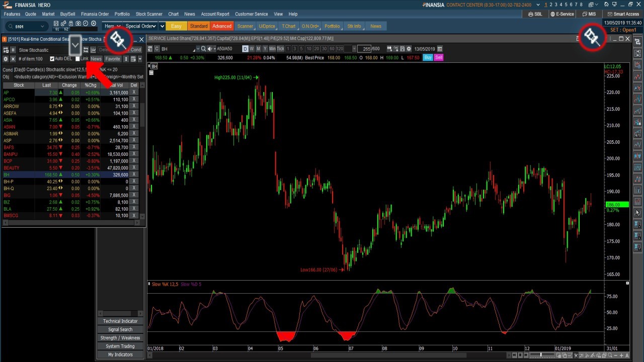The image size is (644, 362).
Task: Switch to Easy mode
Action: click(x=176, y=26)
